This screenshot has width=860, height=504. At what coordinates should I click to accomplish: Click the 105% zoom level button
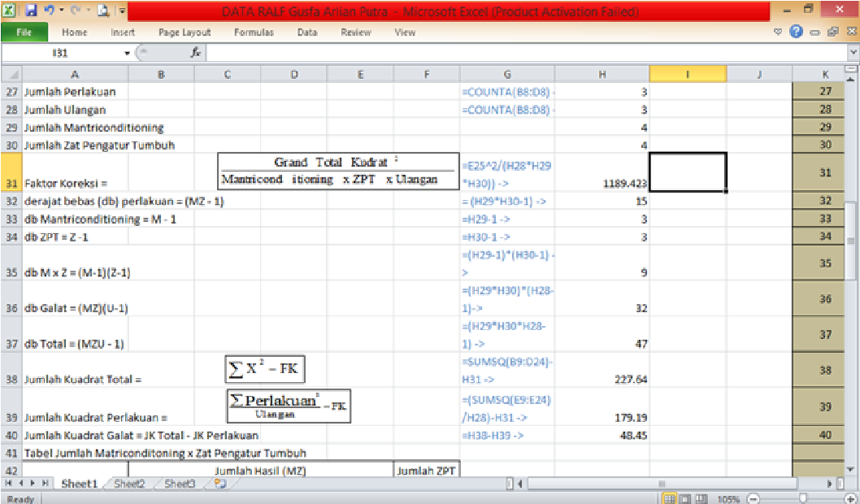pyautogui.click(x=730, y=498)
